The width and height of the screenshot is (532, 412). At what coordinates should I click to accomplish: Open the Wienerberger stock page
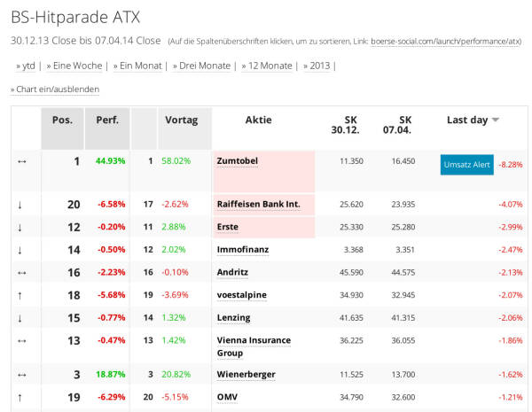(x=246, y=375)
